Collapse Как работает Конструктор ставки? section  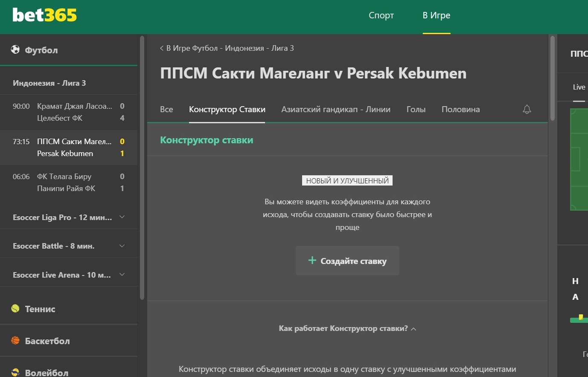coord(347,328)
